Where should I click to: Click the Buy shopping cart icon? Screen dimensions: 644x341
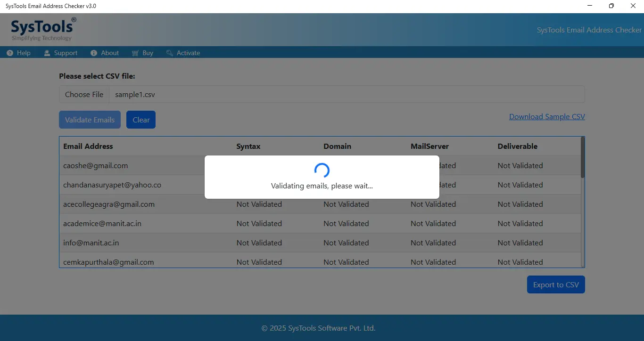pyautogui.click(x=135, y=53)
